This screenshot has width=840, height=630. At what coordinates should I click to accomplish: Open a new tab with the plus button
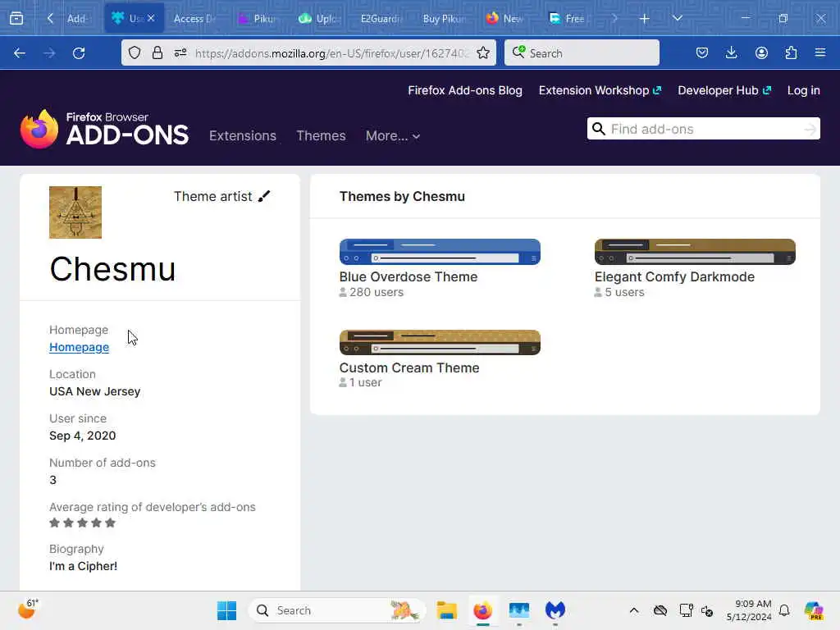pyautogui.click(x=645, y=19)
